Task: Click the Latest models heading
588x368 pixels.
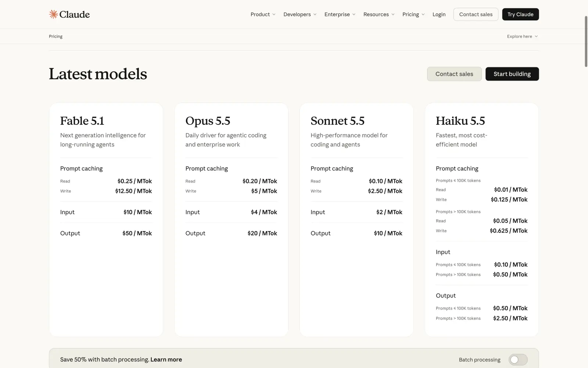Action: [x=98, y=74]
